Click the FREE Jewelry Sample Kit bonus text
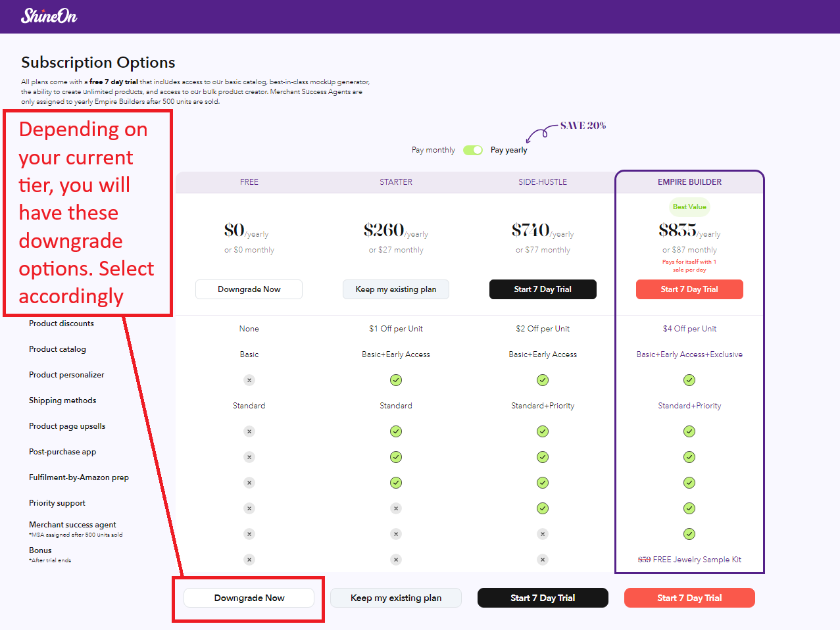The height and width of the screenshot is (630, 840). [697, 560]
